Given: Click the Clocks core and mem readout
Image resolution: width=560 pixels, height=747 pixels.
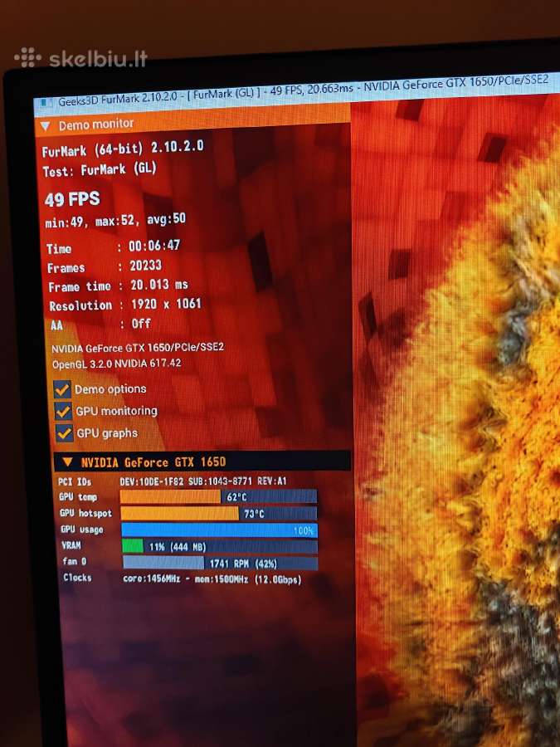Looking at the screenshot, I should click(212, 580).
